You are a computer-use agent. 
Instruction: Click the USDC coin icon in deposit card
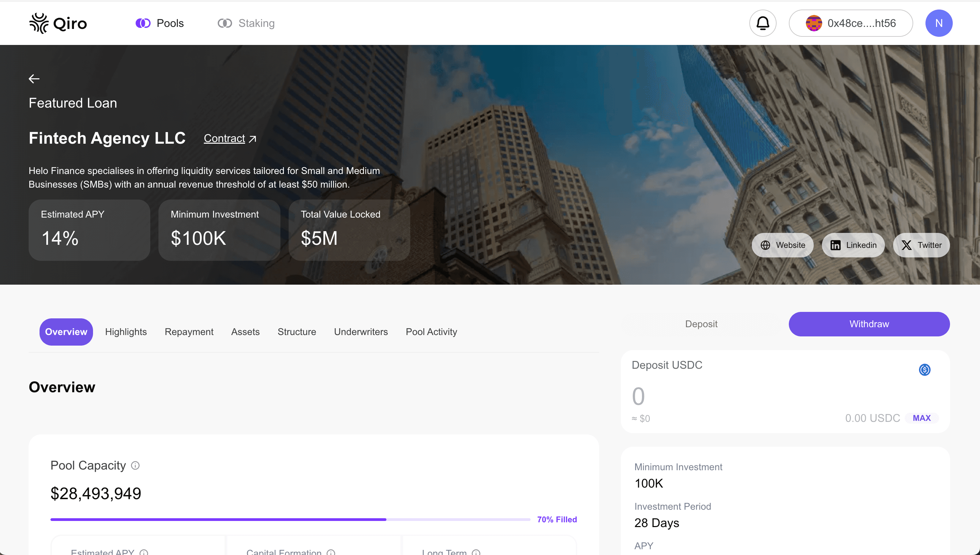(x=924, y=370)
